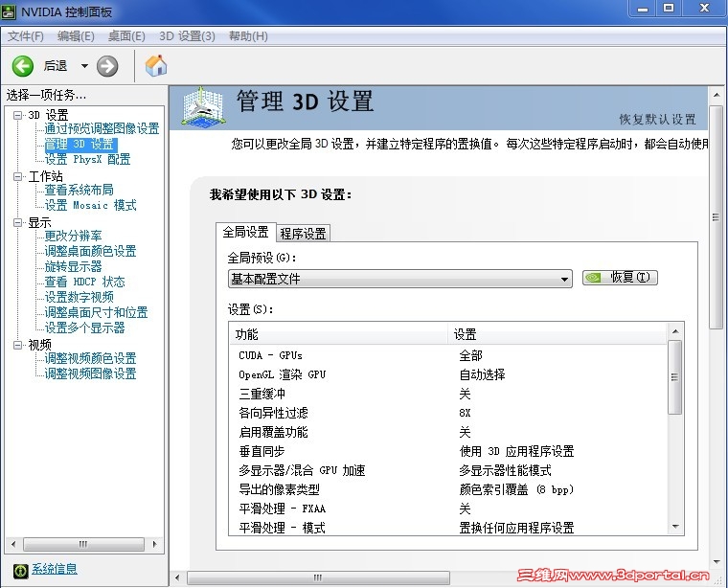The image size is (728, 588).
Task: Click the green Back arrow icon
Action: [22, 66]
